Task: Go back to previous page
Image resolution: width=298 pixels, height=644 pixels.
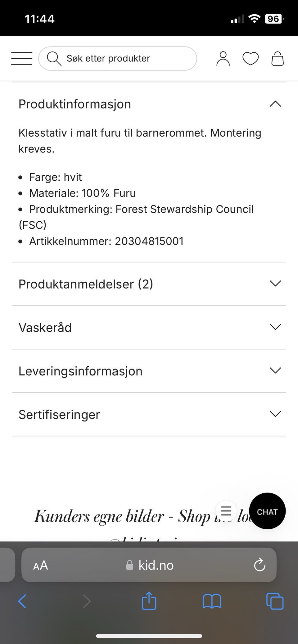Action: pos(22,601)
